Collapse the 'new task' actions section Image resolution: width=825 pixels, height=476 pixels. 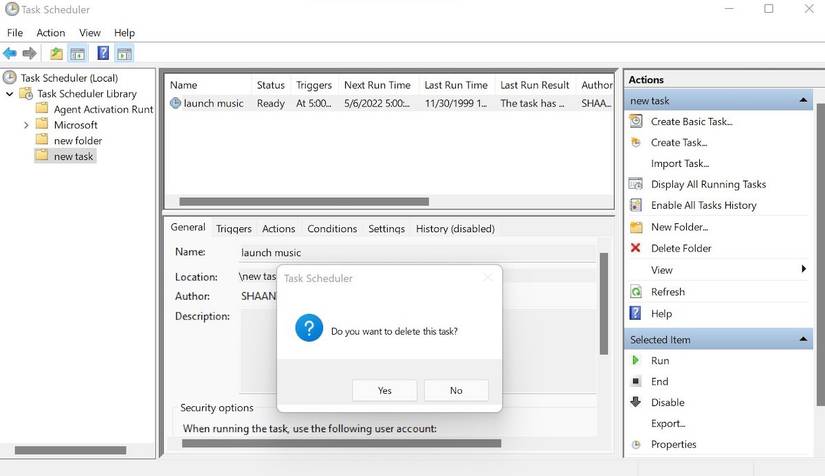[803, 101]
